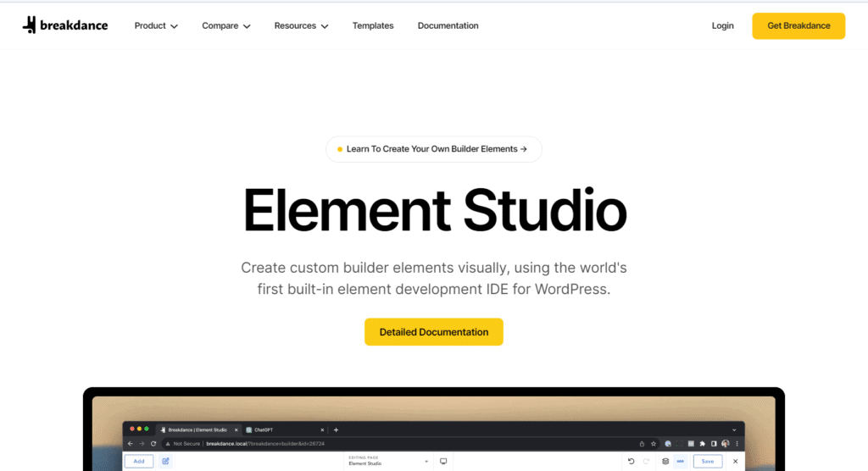
Task: Click the puzzle-piece extensions icon
Action: coord(702,443)
